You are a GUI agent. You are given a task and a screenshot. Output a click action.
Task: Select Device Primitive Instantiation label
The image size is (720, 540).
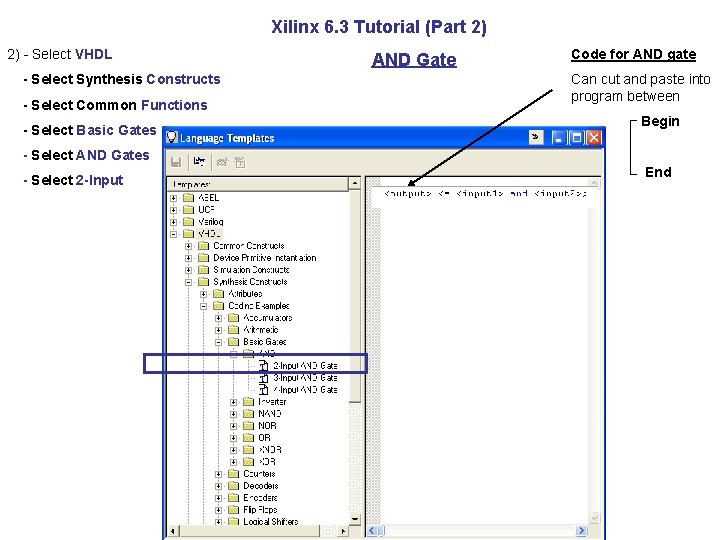[x=265, y=258]
